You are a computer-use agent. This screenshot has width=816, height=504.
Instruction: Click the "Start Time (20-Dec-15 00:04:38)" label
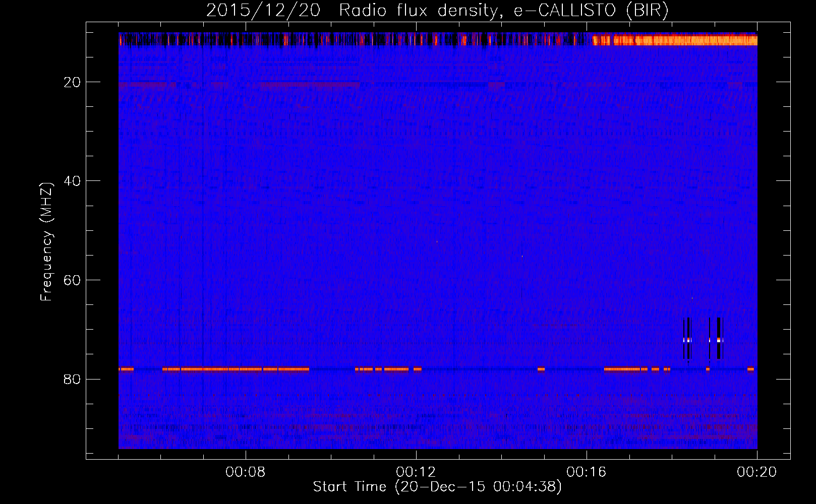pyautogui.click(x=437, y=487)
